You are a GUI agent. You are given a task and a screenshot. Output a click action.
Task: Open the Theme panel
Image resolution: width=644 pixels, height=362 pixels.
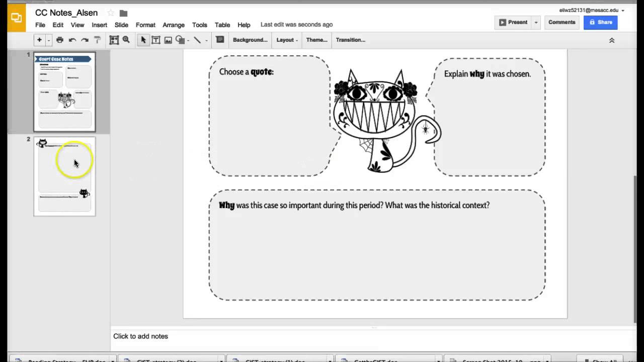click(x=316, y=40)
